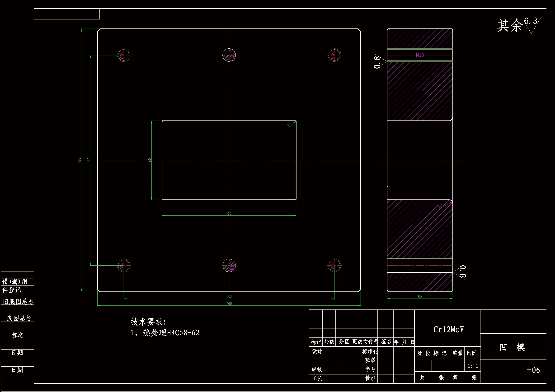
Task: Select the top-center hatched pin hole
Action: point(229,55)
